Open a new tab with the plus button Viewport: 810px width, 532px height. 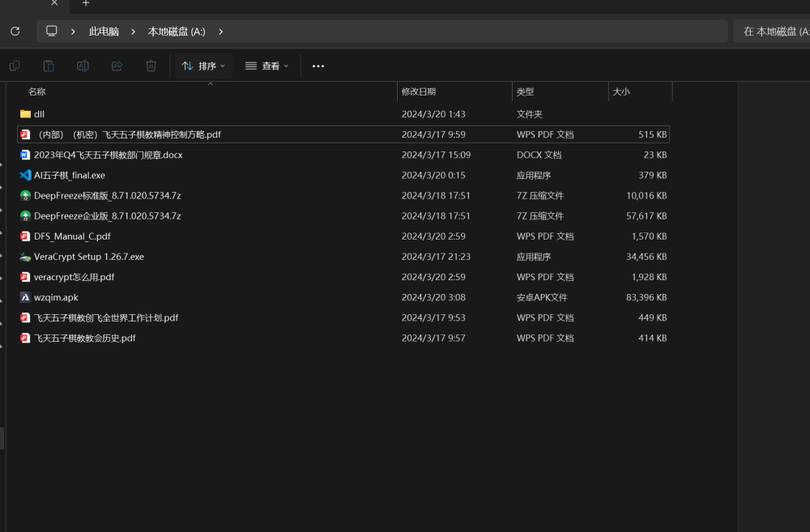86,3
